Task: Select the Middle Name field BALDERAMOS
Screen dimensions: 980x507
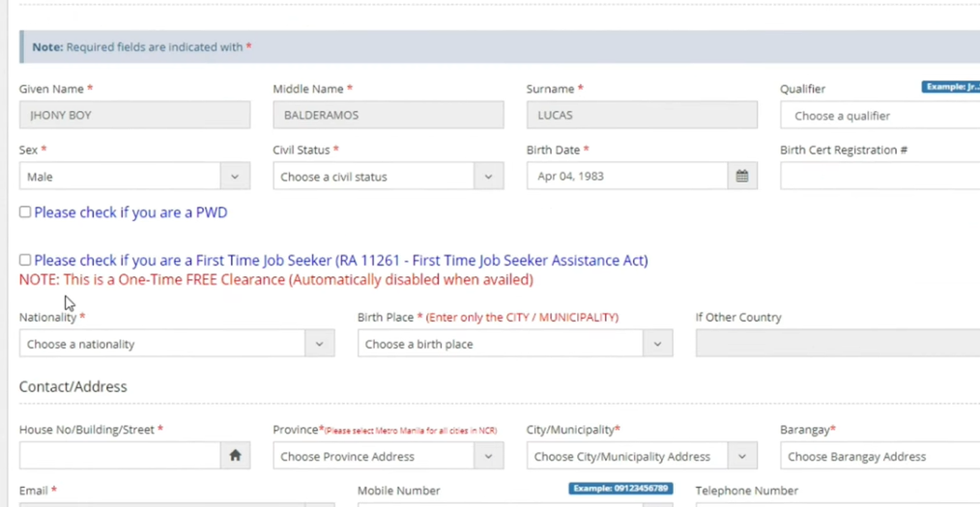Action: click(389, 115)
